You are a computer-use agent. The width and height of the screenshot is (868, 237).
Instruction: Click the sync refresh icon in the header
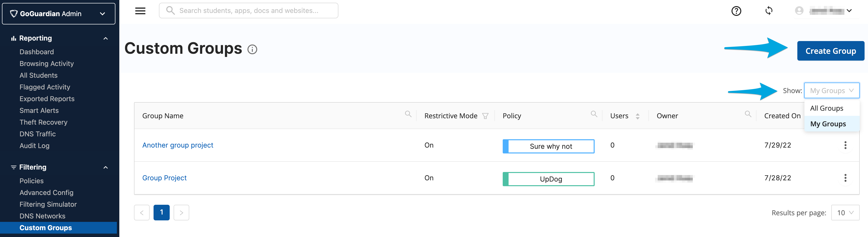(769, 11)
